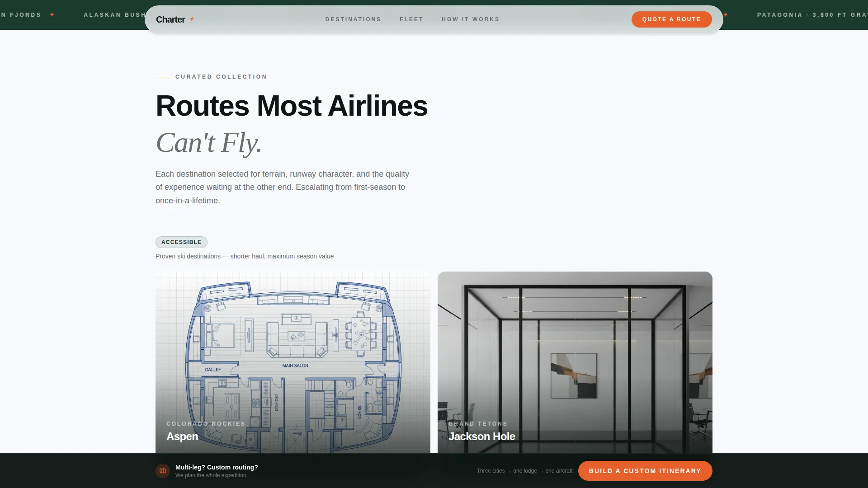Click the Three cities one lodge one aircraft text
Screen dimensions: 868x488
(524, 471)
